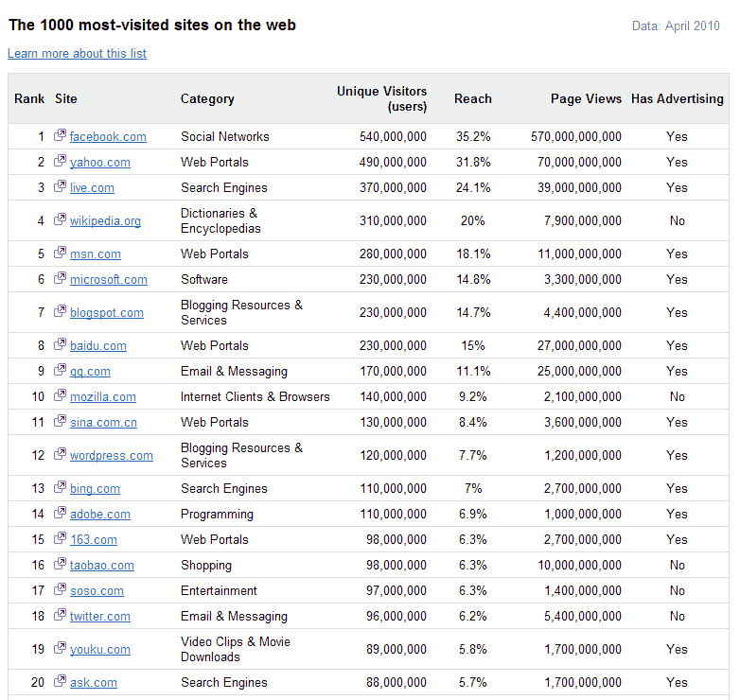The height and width of the screenshot is (700, 740).
Task: Click external-link icon beside blogspot.com
Action: [x=60, y=311]
